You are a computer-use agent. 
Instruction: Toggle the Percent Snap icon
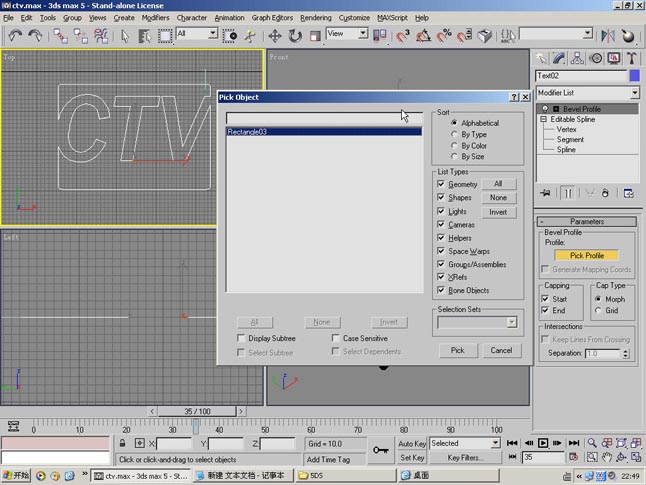444,36
